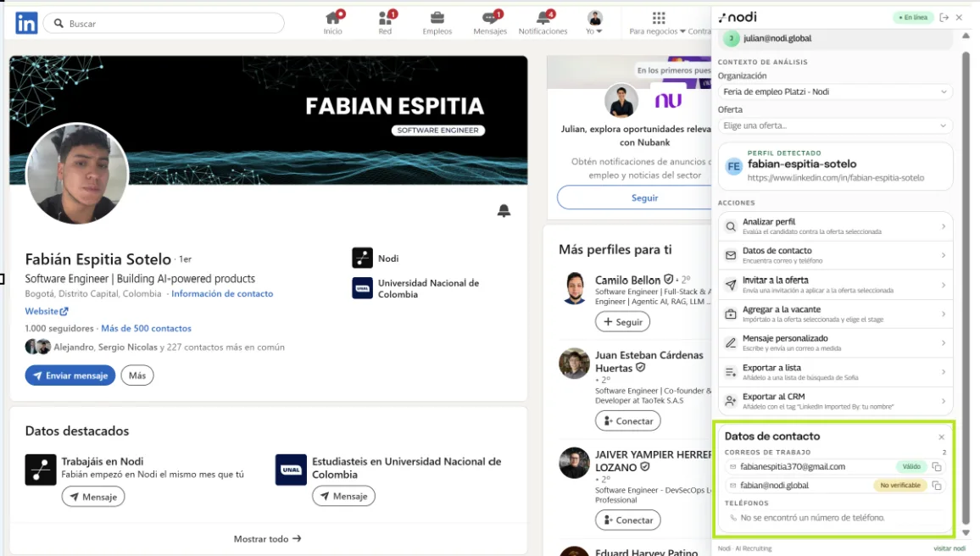Click the FABIAN ESPITIA banner image
The image size is (980, 556).
click(x=269, y=120)
